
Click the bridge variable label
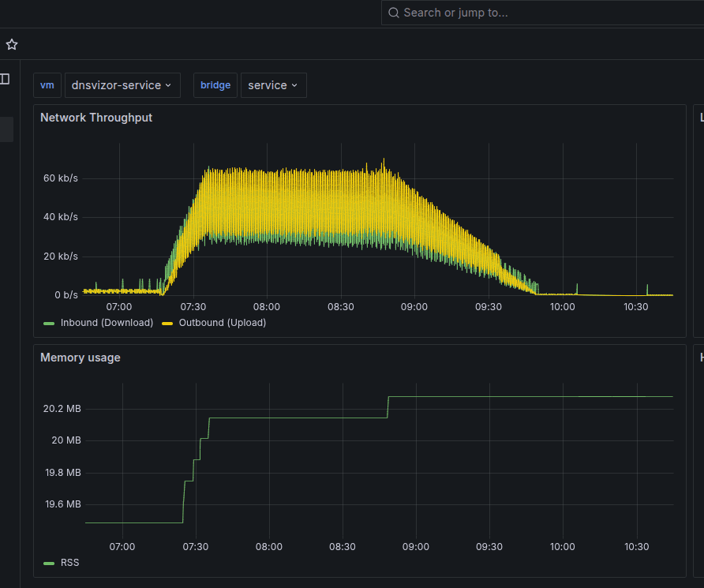point(215,85)
